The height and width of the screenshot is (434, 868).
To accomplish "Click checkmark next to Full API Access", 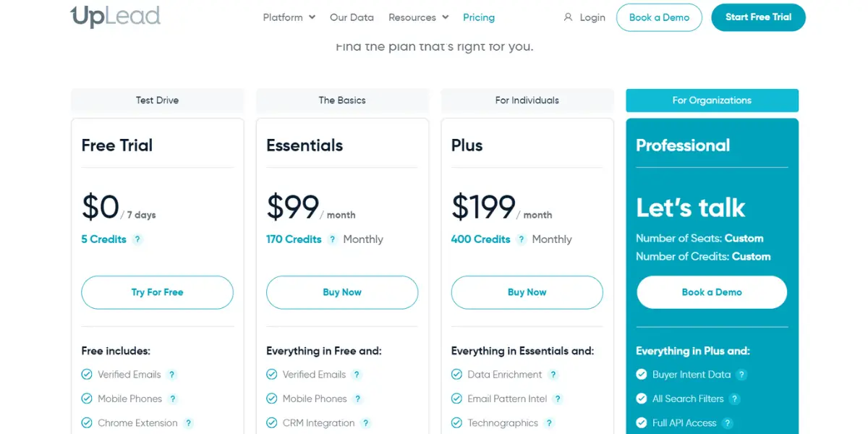I will pyautogui.click(x=642, y=423).
